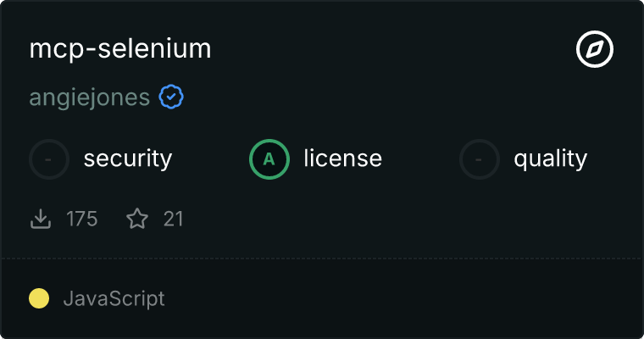The height and width of the screenshot is (339, 644).
Task: Click the compass icon in card corner
Action: click(x=595, y=50)
